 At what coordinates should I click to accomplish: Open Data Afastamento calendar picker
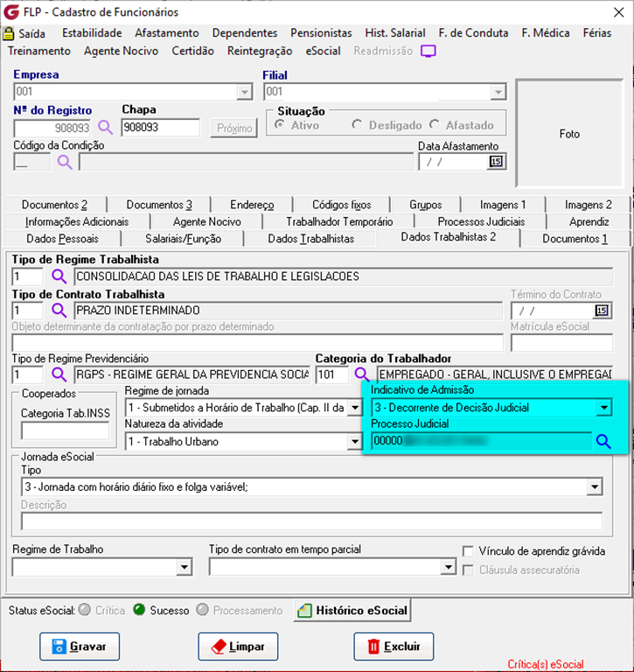point(496,162)
